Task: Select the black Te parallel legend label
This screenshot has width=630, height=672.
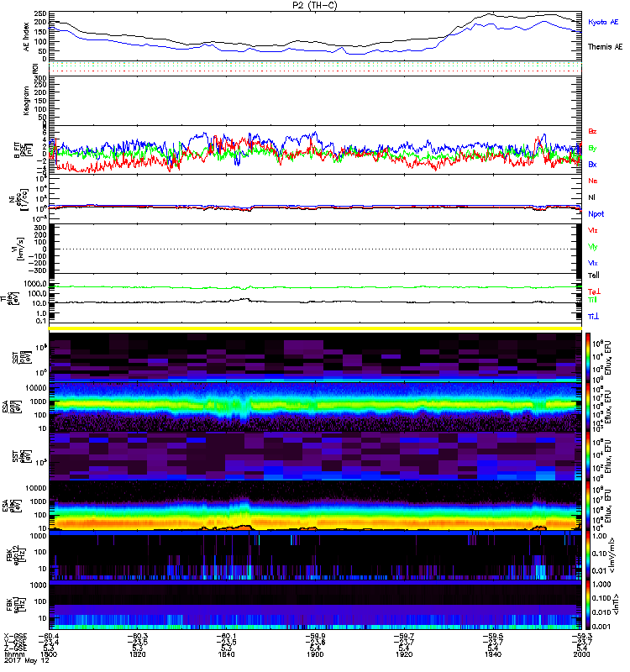Action: click(x=594, y=276)
